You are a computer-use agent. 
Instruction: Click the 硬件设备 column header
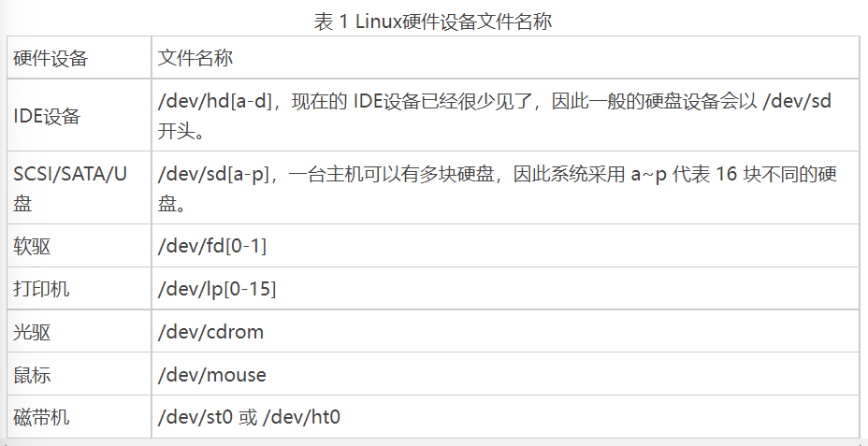(x=80, y=58)
